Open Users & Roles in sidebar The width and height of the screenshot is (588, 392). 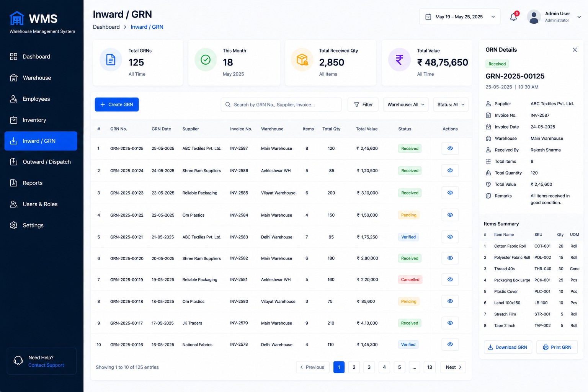41,204
